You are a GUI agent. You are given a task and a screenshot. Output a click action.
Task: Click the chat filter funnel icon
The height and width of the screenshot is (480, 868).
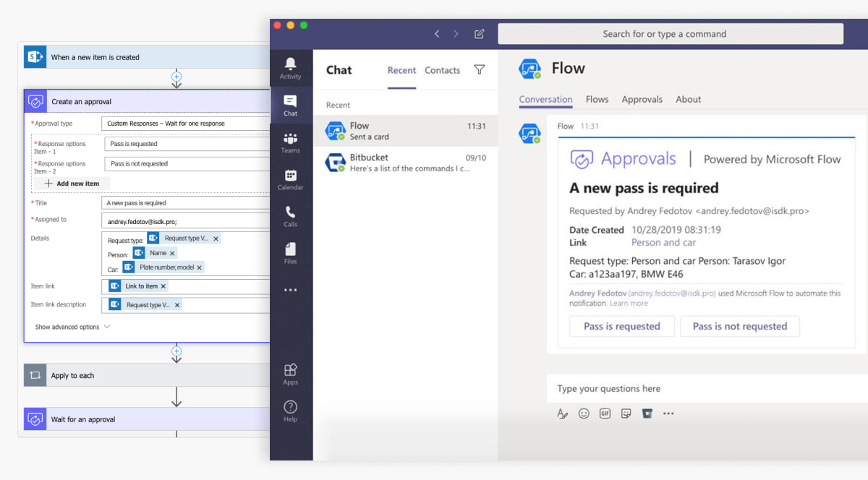point(479,69)
